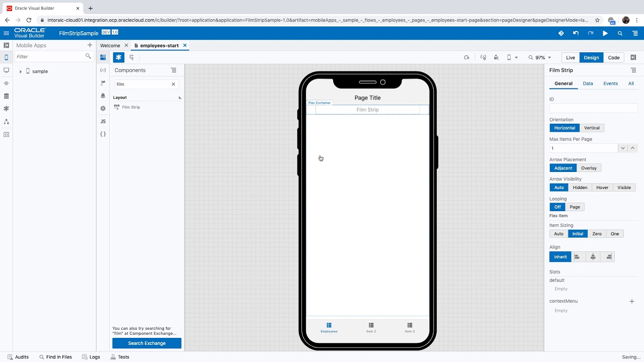The width and height of the screenshot is (644, 362).
Task: Open the JS JavaScript editor icon
Action: (x=103, y=121)
